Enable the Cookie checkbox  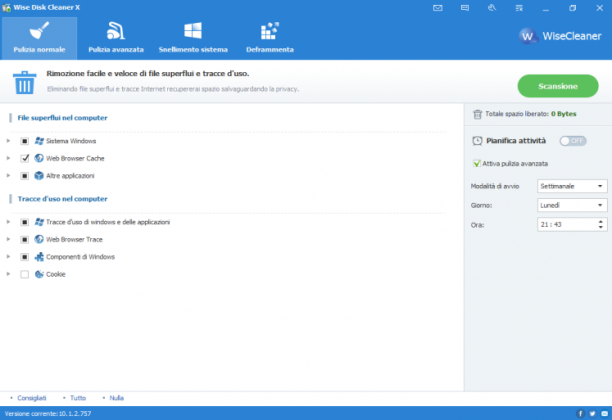point(25,274)
